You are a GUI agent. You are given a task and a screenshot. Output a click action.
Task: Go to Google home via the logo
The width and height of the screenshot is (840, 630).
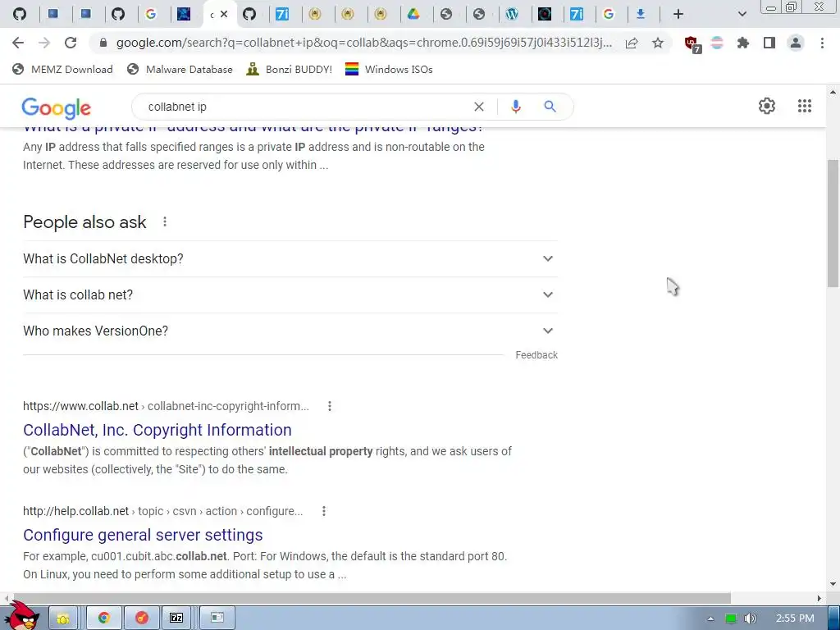tap(57, 107)
